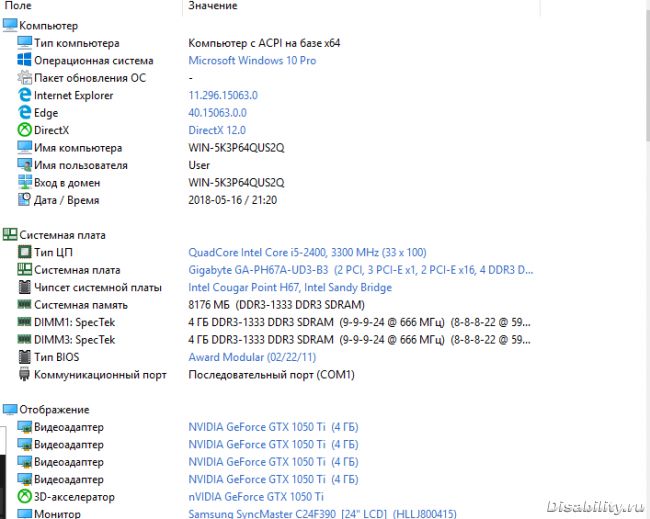Image resolution: width=650 pixels, height=519 pixels.
Task: Click the value '8176 МБ (DDR3-1333 DDR3 SDRAM)'
Action: tap(276, 305)
